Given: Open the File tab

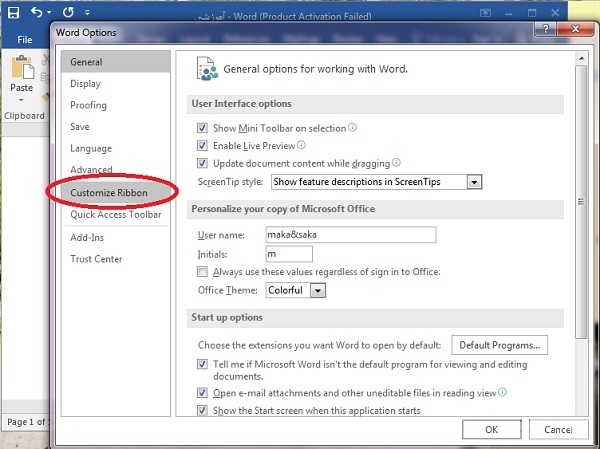Looking at the screenshot, I should click(25, 40).
